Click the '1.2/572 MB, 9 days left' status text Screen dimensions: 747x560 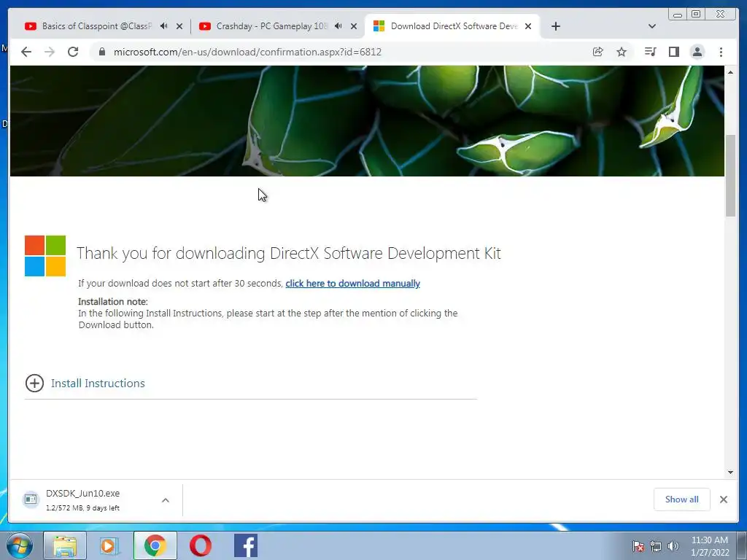tap(82, 508)
